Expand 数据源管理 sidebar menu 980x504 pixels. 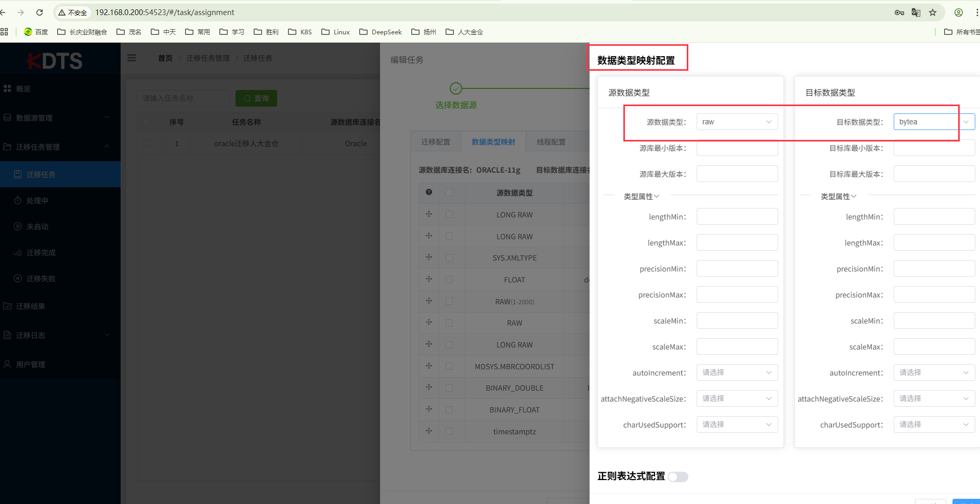coord(60,118)
